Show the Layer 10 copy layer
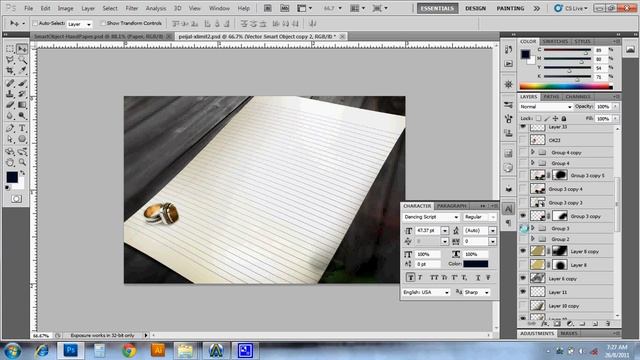 [523, 305]
